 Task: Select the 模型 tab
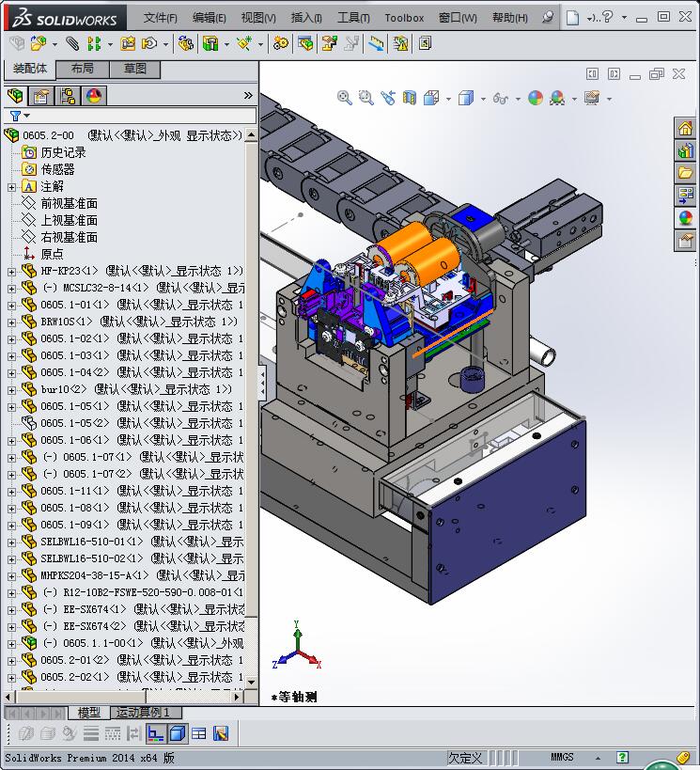click(x=89, y=712)
